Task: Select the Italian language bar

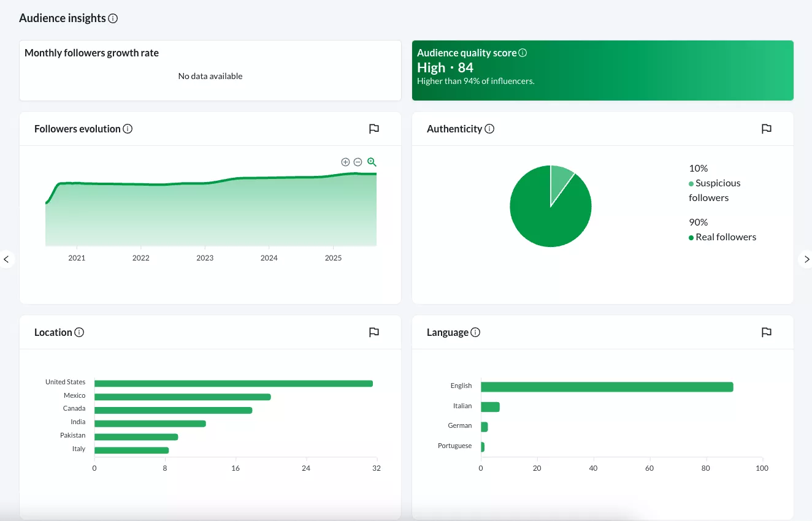Action: coord(491,407)
